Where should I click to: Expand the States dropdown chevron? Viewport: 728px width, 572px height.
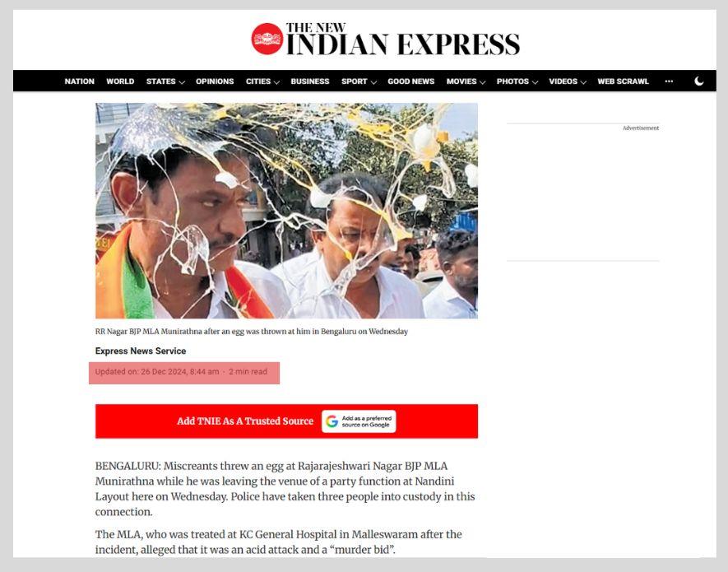pyautogui.click(x=182, y=82)
